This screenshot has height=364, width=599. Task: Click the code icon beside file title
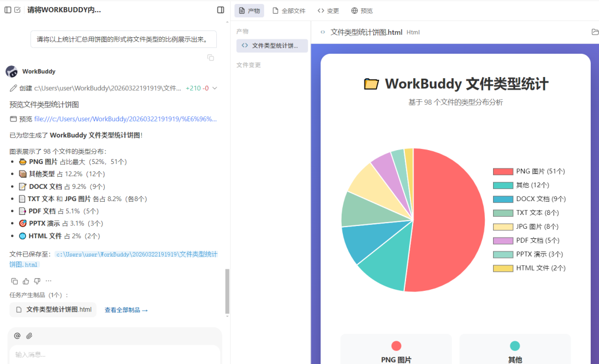[x=323, y=33]
